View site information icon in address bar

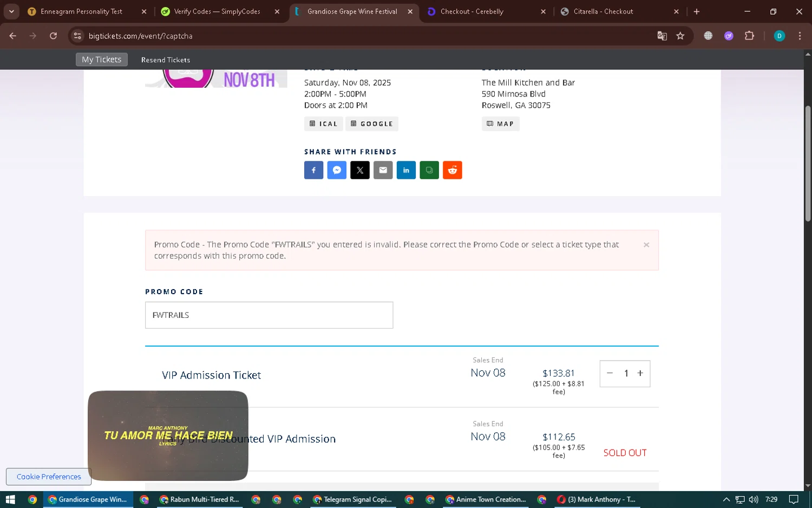(x=77, y=36)
